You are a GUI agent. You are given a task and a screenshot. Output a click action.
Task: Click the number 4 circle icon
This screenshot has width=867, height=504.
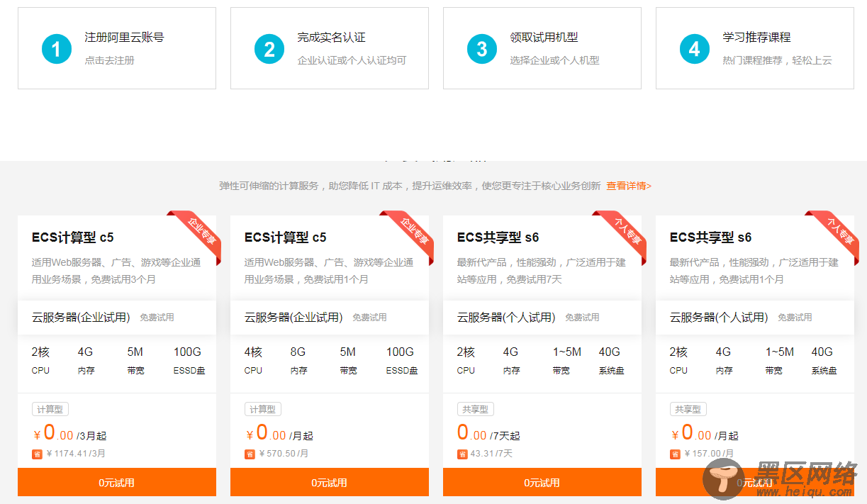pyautogui.click(x=695, y=49)
